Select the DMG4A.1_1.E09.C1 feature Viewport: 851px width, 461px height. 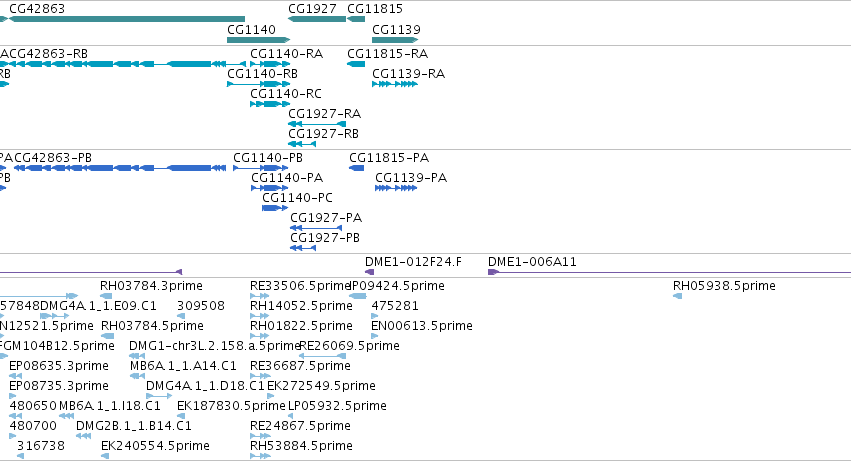(x=54, y=316)
